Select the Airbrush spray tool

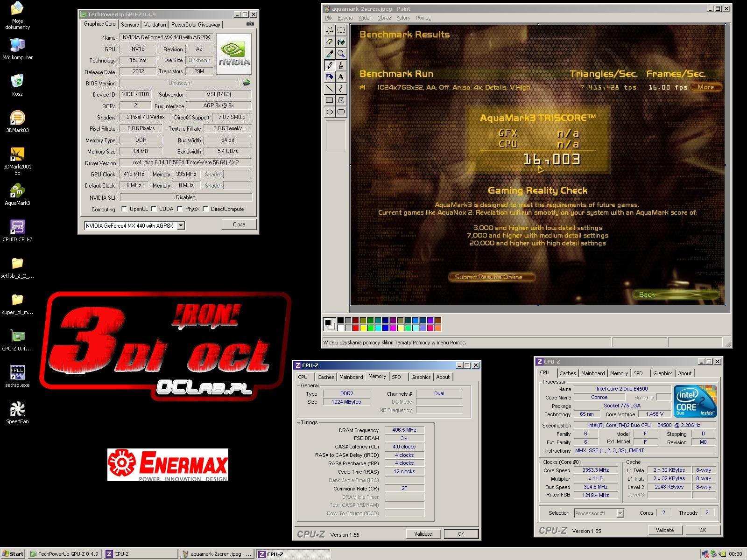pos(330,77)
